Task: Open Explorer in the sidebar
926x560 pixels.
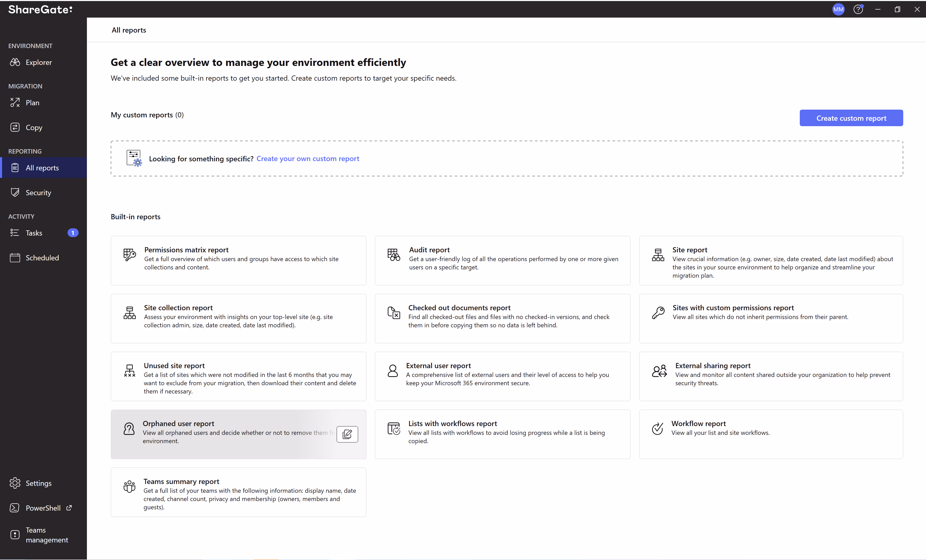Action: [x=38, y=62]
